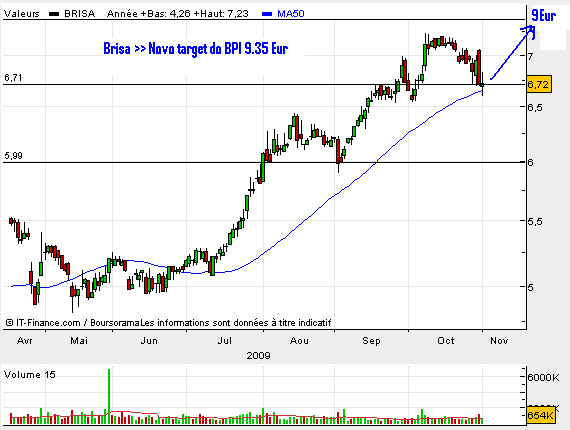Image resolution: width=570 pixels, height=430 pixels.
Task: Click the Sep month label
Action: click(x=371, y=341)
